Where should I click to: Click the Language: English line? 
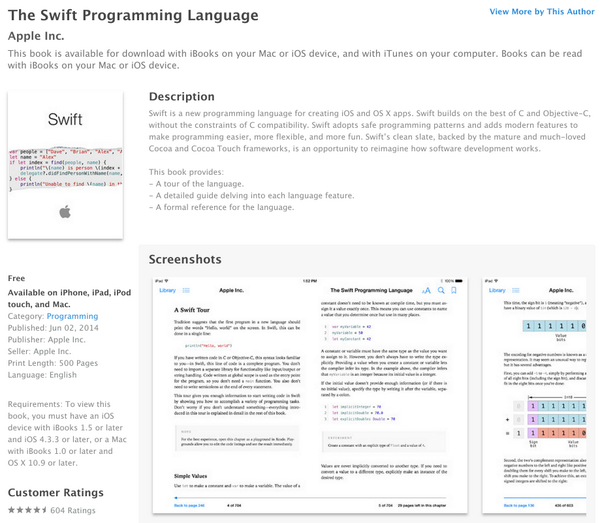pos(42,375)
